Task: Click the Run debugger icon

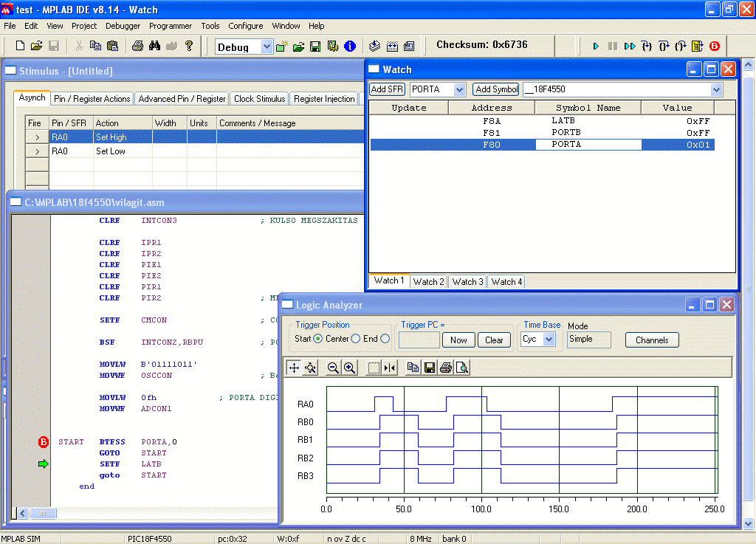Action: coord(596,46)
